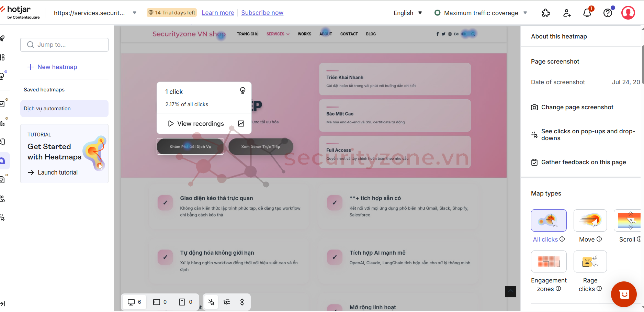644x312 pixels.
Task: Click magnifier icon in Jump to field
Action: [31, 45]
